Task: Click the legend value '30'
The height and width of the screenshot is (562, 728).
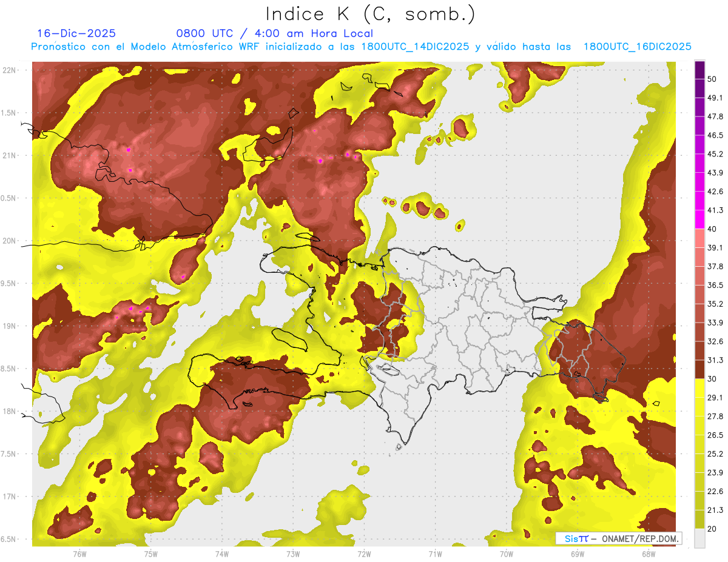Action: click(x=712, y=379)
